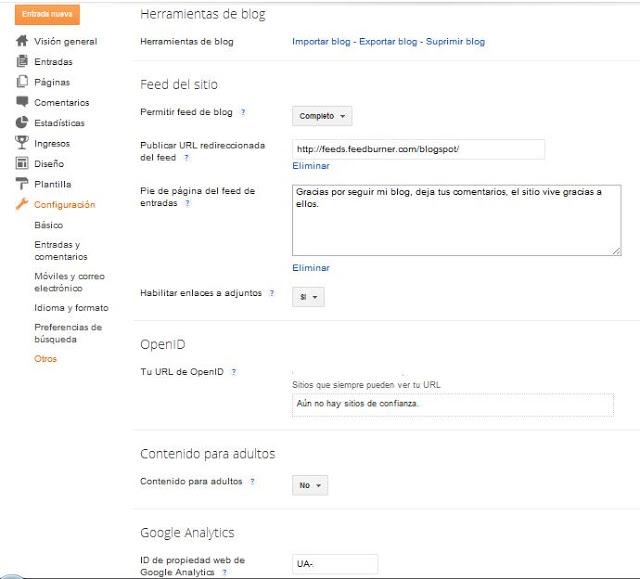Open help for Contenido para adultos
Screen dimensions: 640x579
coord(253,481)
